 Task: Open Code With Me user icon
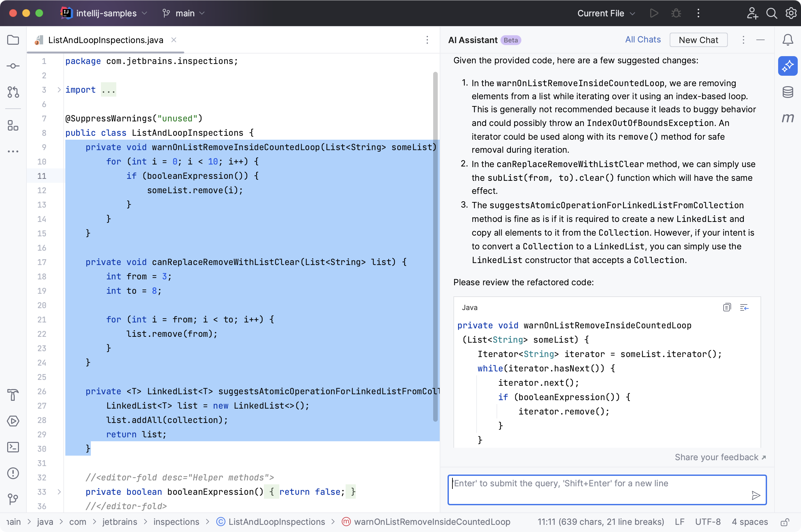click(752, 13)
